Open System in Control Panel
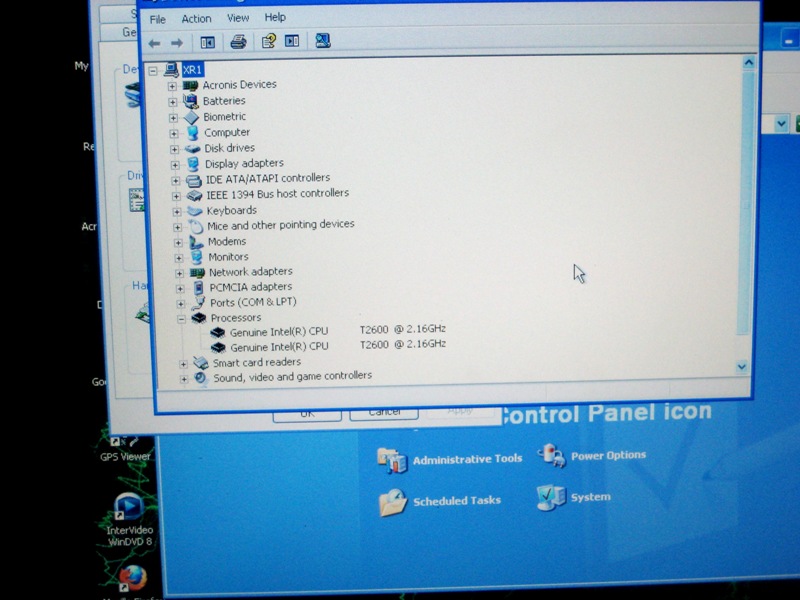Image resolution: width=800 pixels, height=600 pixels. (x=573, y=497)
